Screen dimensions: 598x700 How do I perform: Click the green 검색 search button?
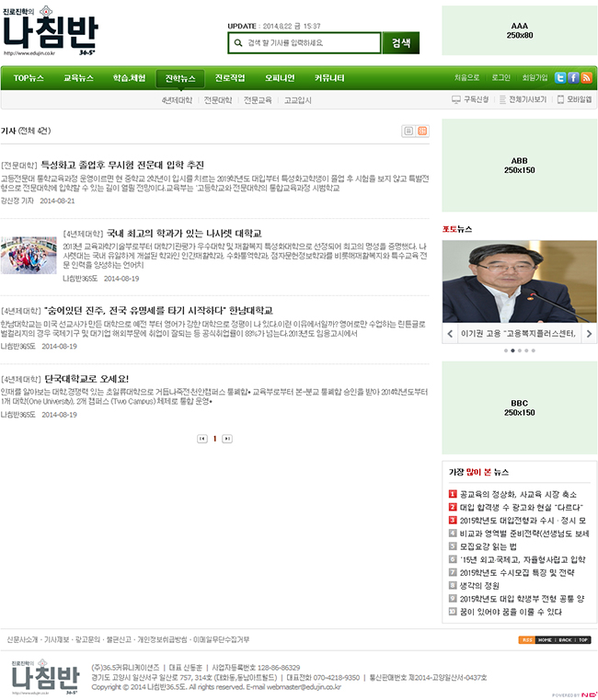(401, 43)
